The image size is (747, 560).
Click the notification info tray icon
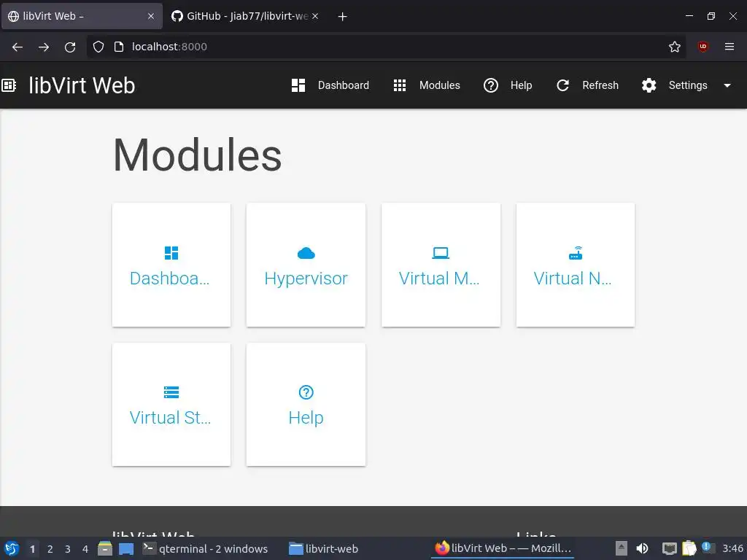pos(707,548)
